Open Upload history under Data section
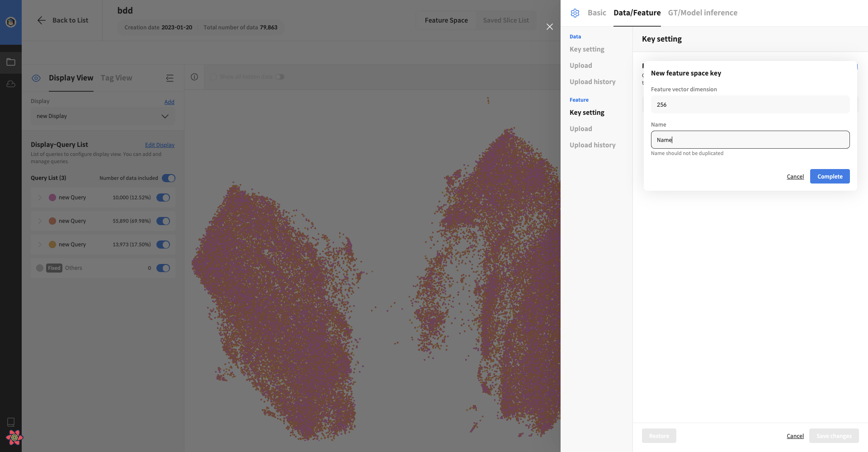The height and width of the screenshot is (452, 868). [x=593, y=82]
